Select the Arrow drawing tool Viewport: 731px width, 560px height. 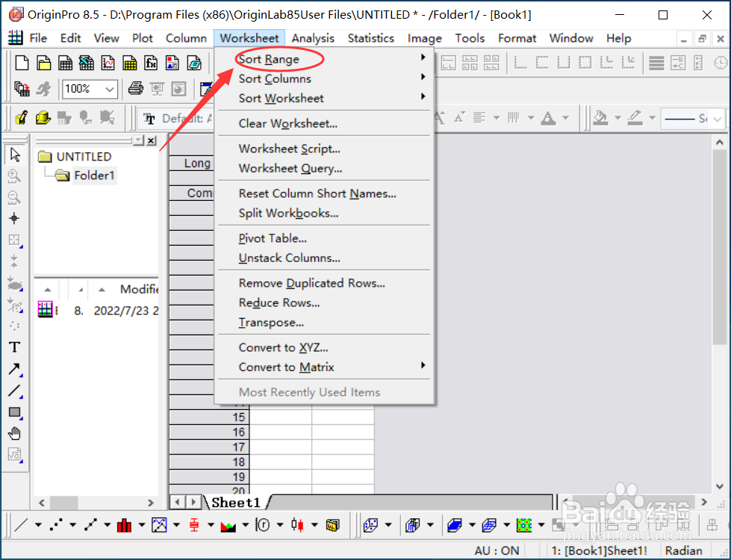pyautogui.click(x=14, y=370)
